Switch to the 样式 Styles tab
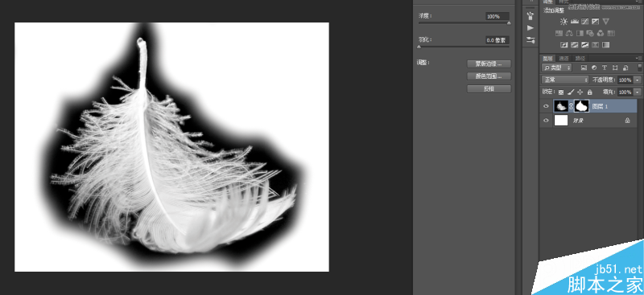 point(563,2)
